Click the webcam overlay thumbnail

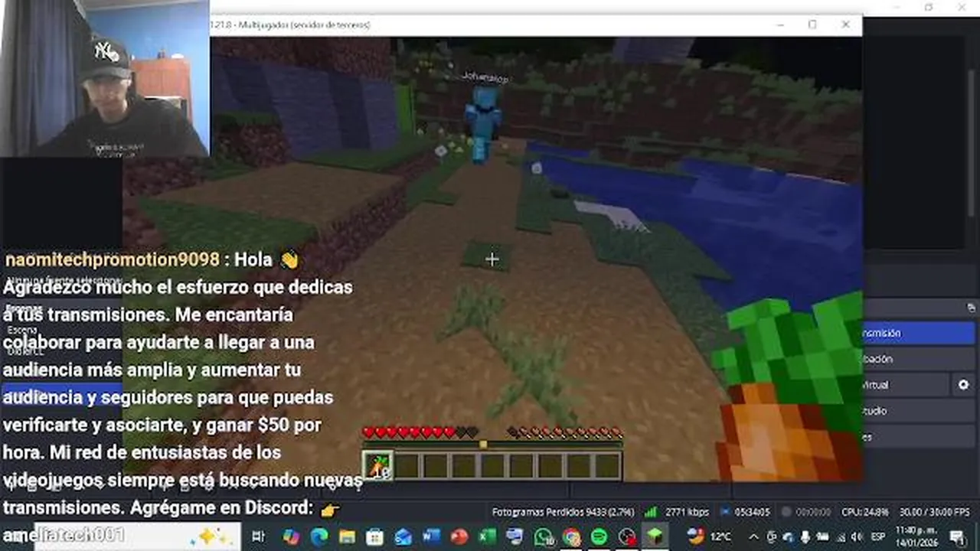point(104,78)
